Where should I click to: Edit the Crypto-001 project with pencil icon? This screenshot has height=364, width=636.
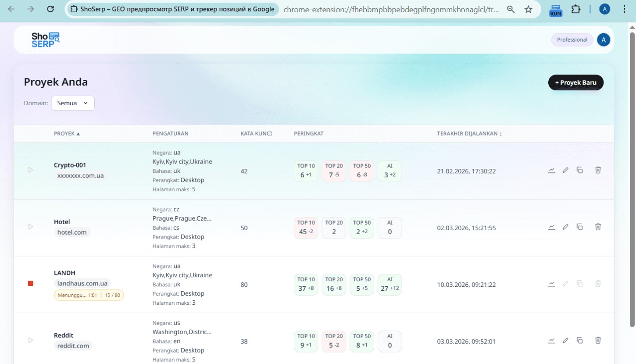click(565, 170)
